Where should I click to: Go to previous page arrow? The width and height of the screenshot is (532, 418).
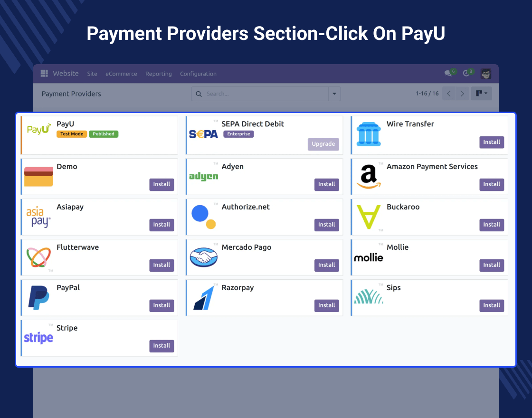[449, 94]
